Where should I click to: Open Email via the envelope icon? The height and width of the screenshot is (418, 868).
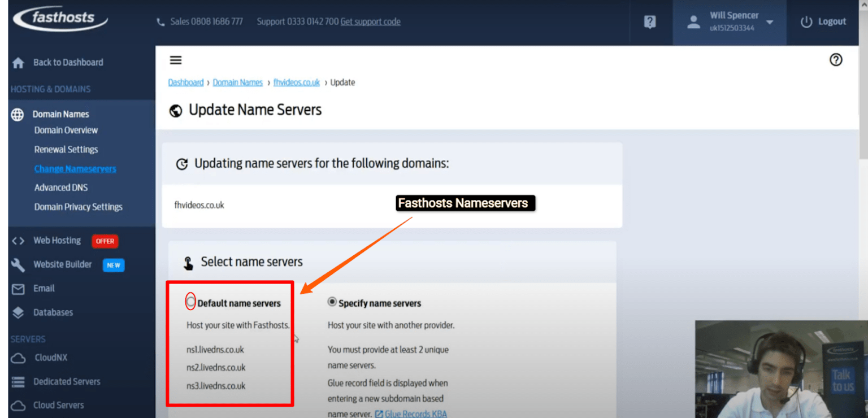(18, 288)
